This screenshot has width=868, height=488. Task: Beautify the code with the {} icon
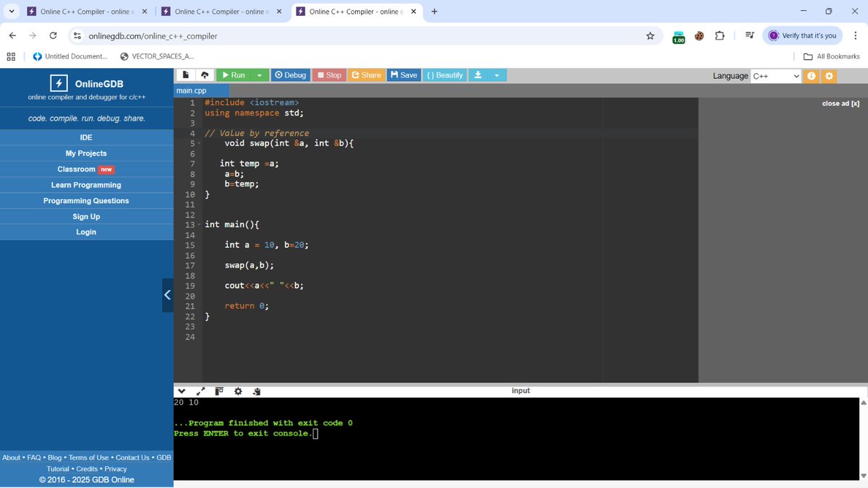443,74
